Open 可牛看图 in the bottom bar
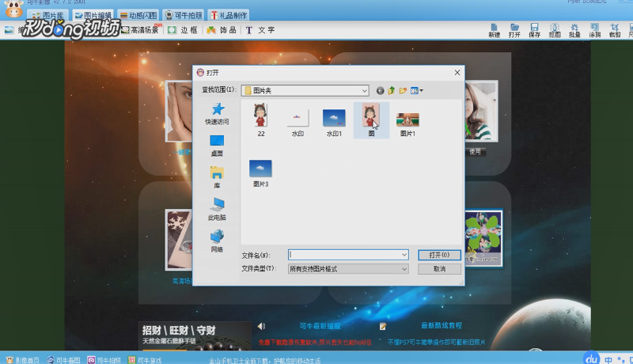 point(63,360)
